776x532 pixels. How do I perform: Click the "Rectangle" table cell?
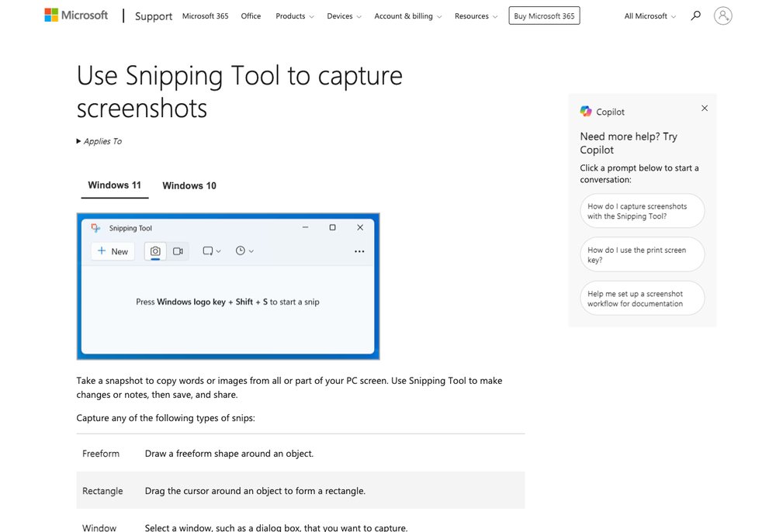pyautogui.click(x=102, y=491)
